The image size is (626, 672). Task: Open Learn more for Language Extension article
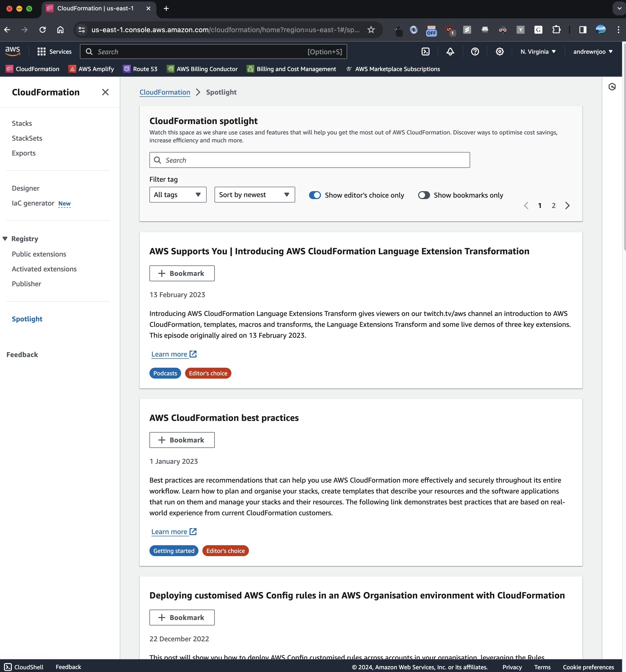pyautogui.click(x=174, y=354)
